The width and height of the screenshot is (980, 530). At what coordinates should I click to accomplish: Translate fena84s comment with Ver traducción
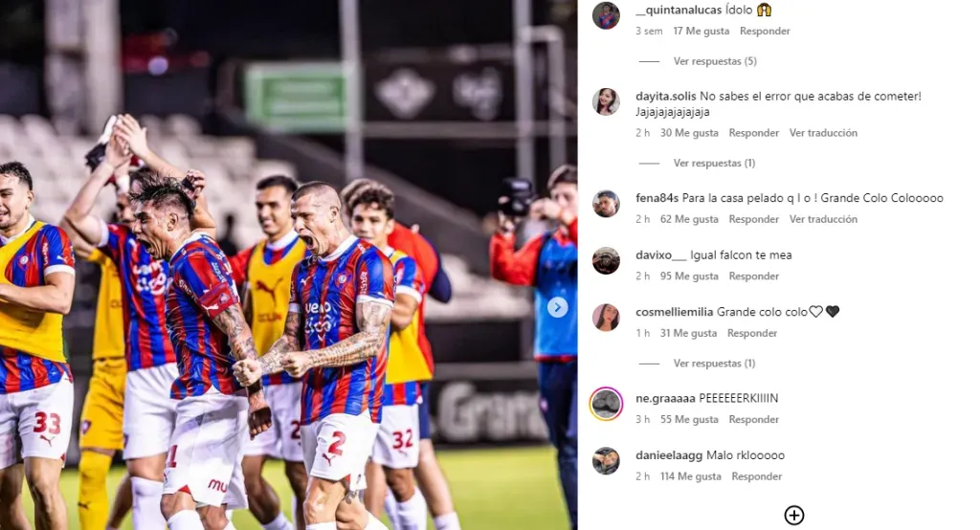tap(823, 219)
